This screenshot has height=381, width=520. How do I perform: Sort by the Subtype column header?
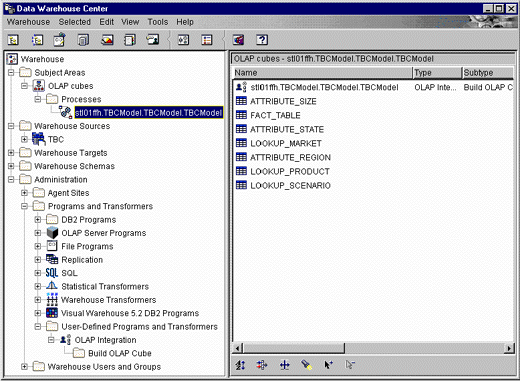click(x=488, y=73)
